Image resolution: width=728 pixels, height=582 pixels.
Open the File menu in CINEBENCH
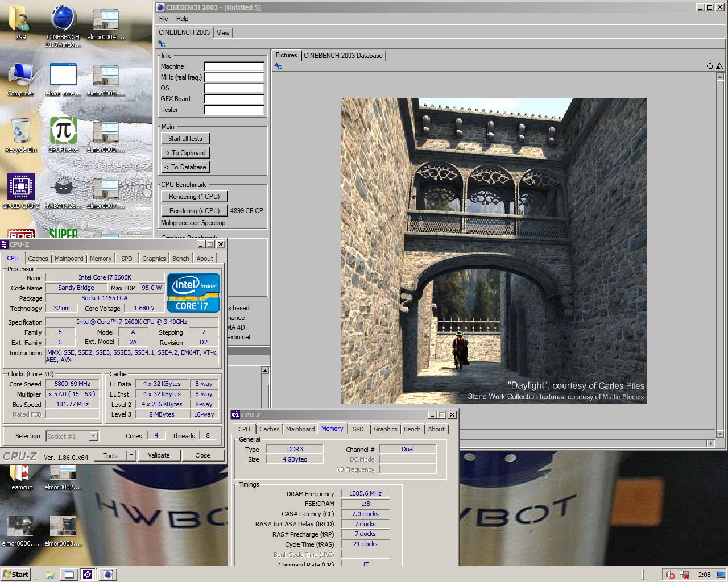164,19
